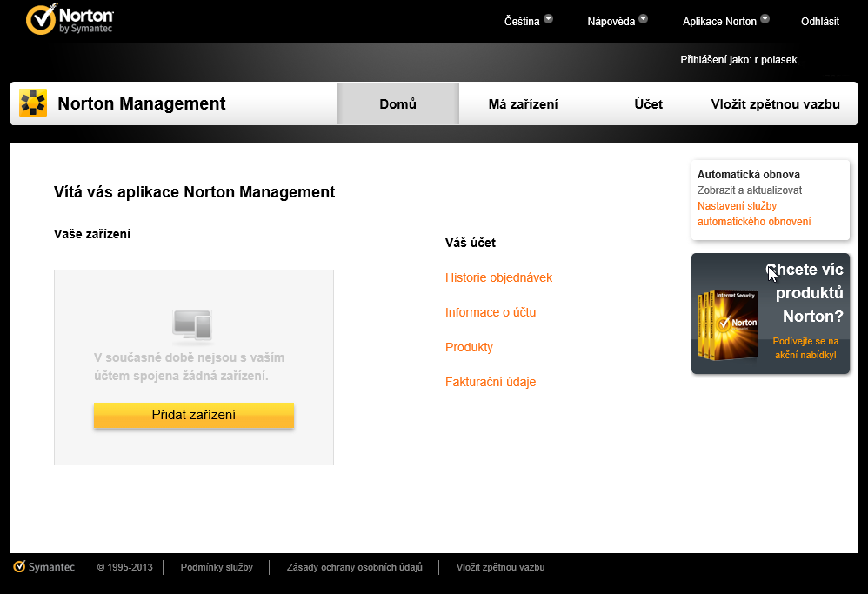Switch to the Domů tab

click(398, 103)
